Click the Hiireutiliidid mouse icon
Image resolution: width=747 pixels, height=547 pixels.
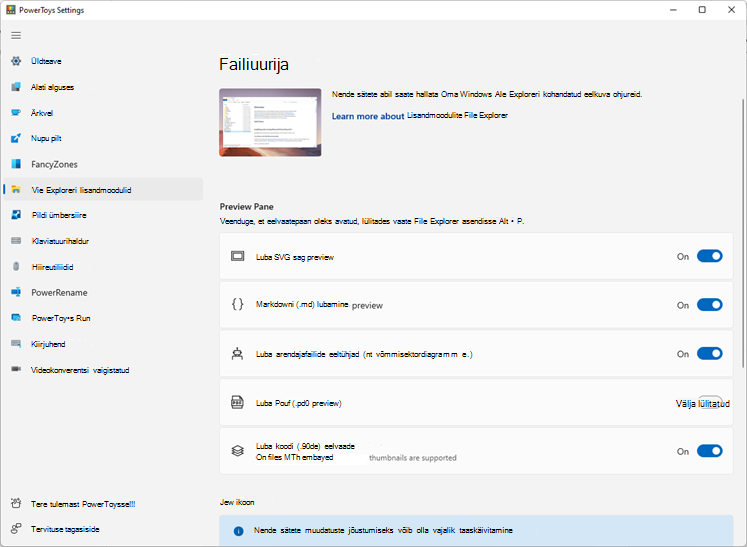(x=16, y=266)
